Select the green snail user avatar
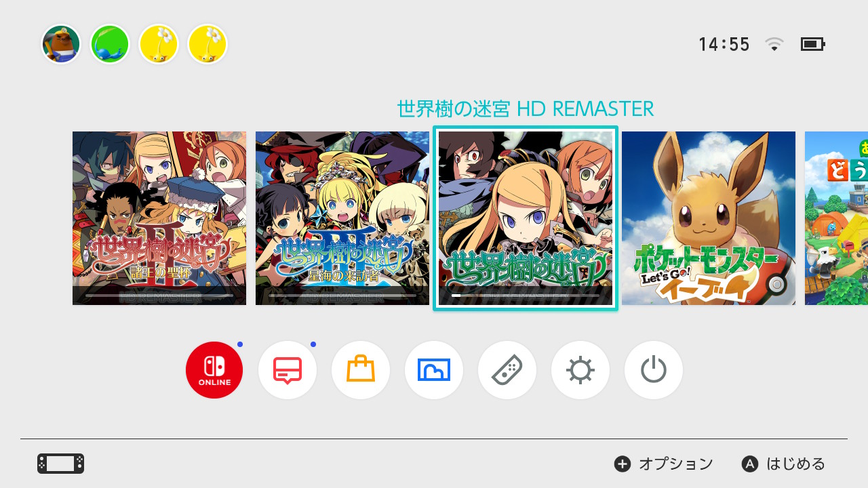This screenshot has height=488, width=868. (x=110, y=44)
